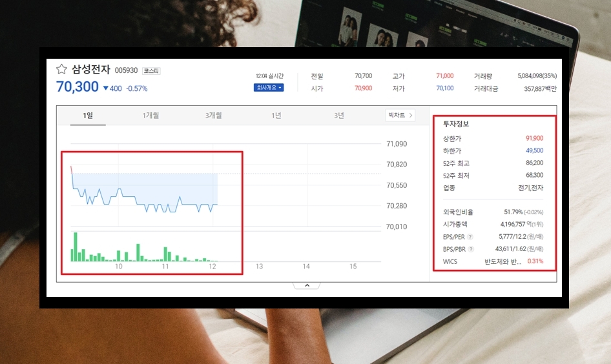
Task: Select the 1일 chart tab
Action: (x=88, y=116)
